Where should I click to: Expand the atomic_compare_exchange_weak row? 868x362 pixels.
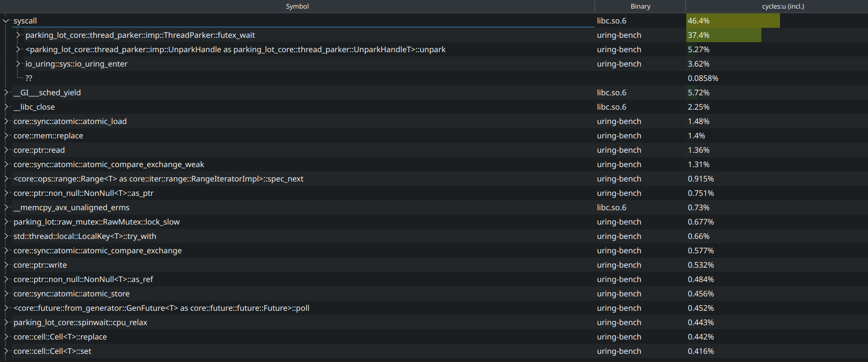click(6, 164)
